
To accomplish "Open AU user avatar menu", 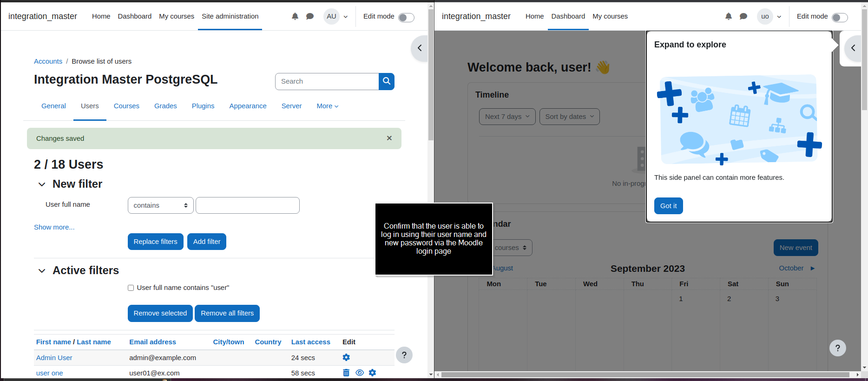I will point(331,16).
